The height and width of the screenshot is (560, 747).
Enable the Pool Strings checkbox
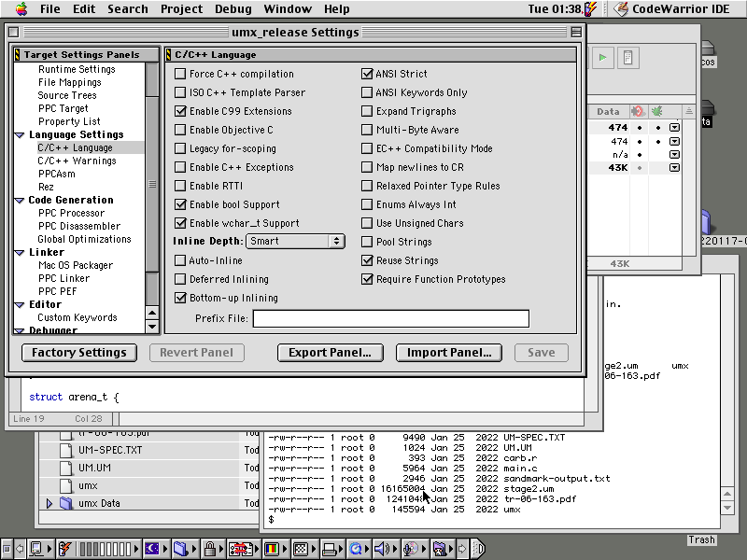pos(367,242)
